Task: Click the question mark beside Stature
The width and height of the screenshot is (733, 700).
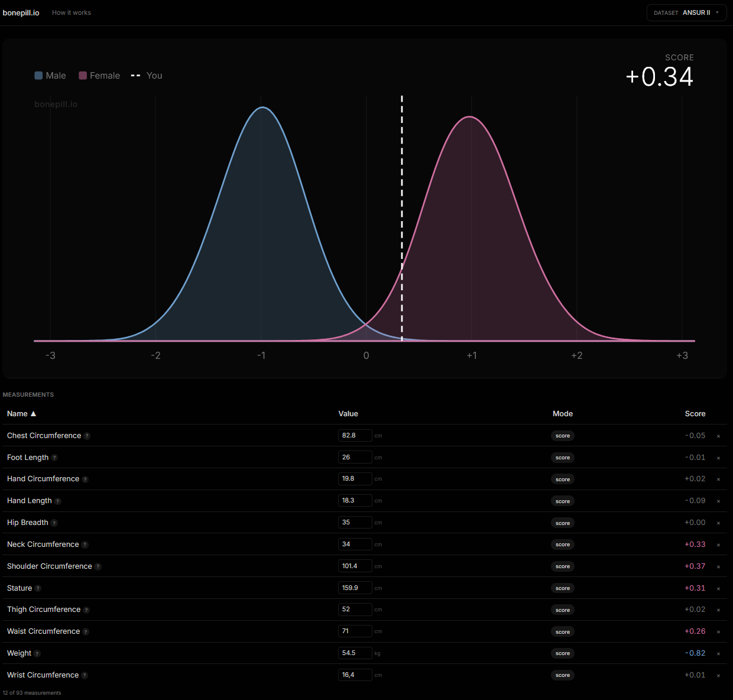Action: [38, 588]
